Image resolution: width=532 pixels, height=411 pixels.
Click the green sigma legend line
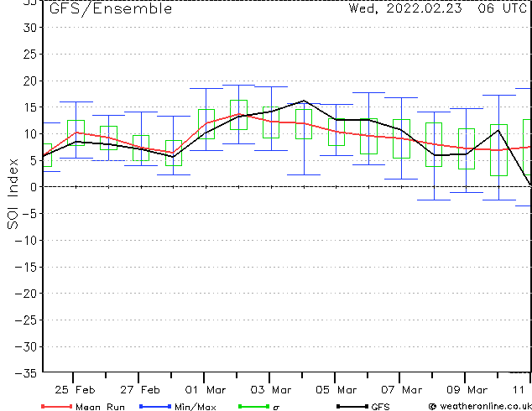point(253,406)
